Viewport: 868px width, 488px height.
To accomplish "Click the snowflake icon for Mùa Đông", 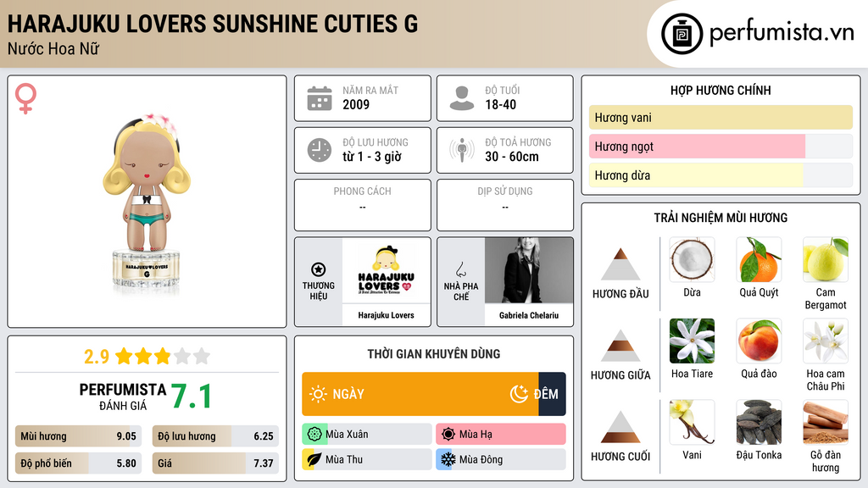I will click(x=448, y=459).
